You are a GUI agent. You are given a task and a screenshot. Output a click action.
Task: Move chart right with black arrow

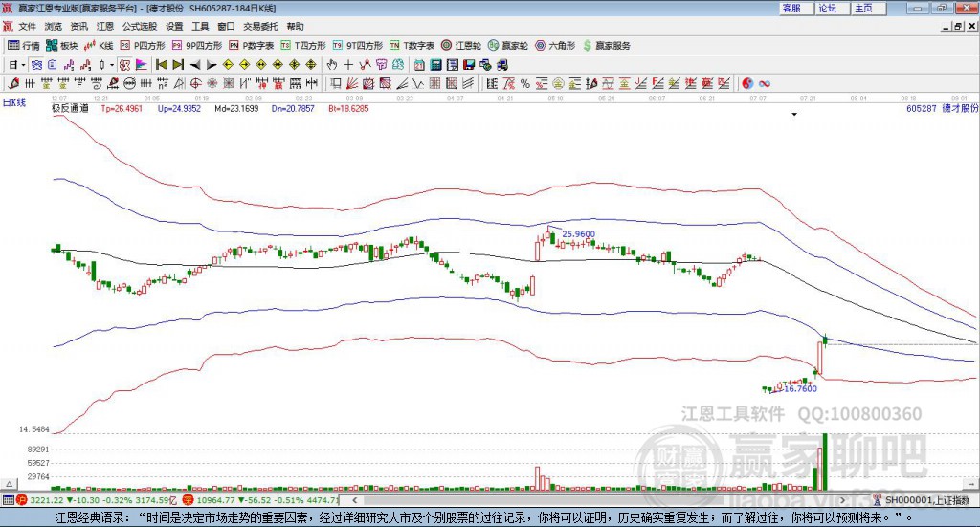point(212,65)
